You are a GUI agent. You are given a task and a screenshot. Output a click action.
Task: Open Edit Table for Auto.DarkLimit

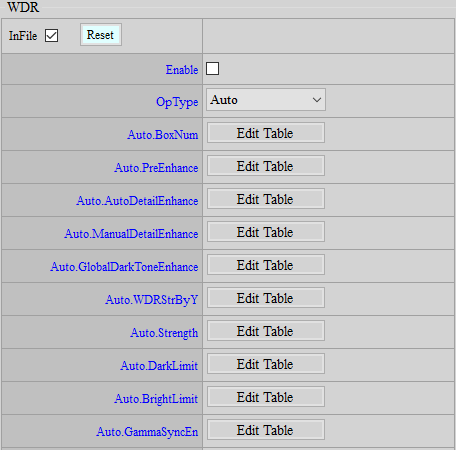click(x=266, y=364)
